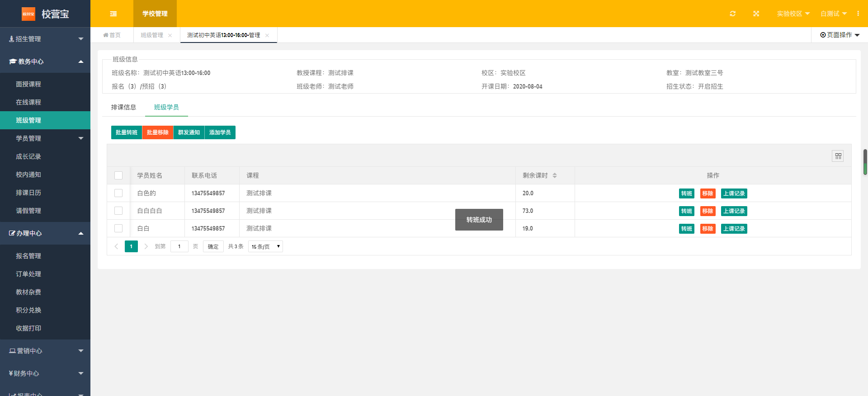Click 转班 for student 白白白白
The width and height of the screenshot is (868, 396).
[687, 211]
